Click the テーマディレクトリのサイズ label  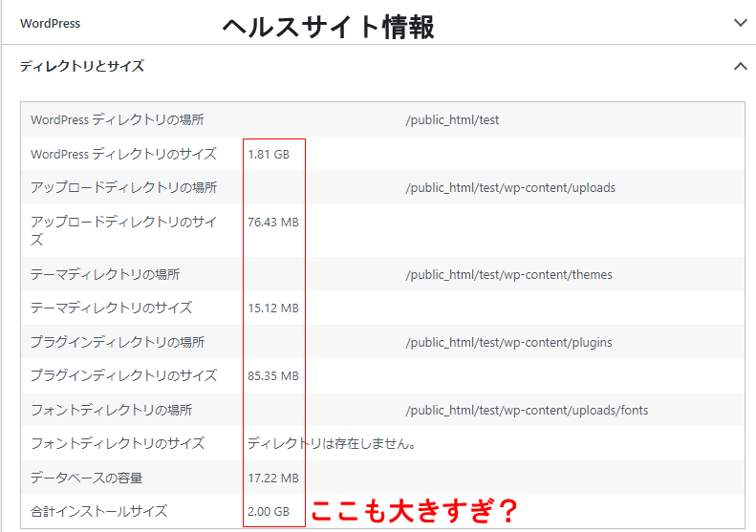[112, 308]
